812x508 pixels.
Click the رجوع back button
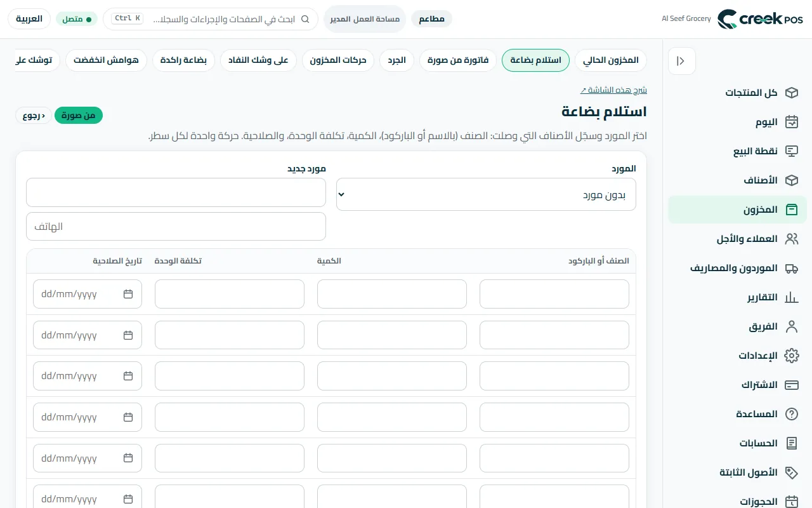(34, 116)
